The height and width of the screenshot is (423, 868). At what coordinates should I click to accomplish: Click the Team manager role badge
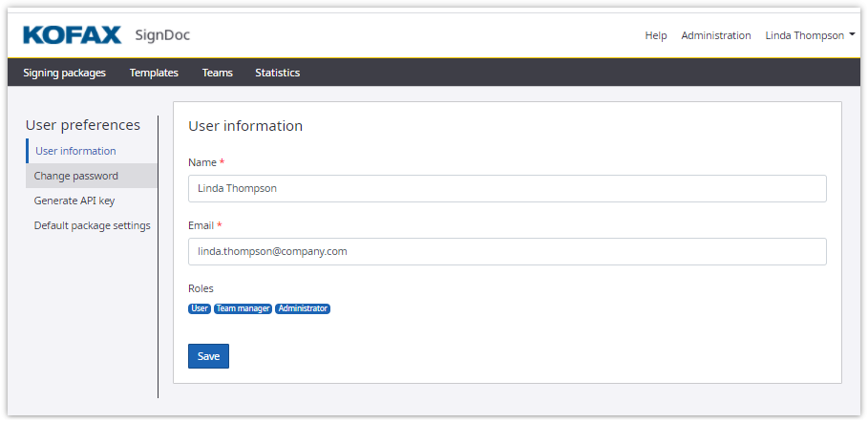(243, 308)
